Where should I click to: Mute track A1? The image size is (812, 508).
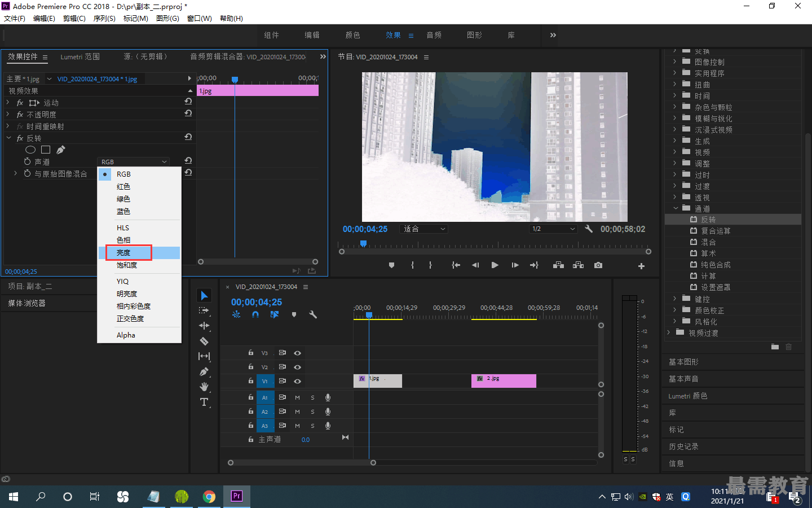click(x=297, y=397)
